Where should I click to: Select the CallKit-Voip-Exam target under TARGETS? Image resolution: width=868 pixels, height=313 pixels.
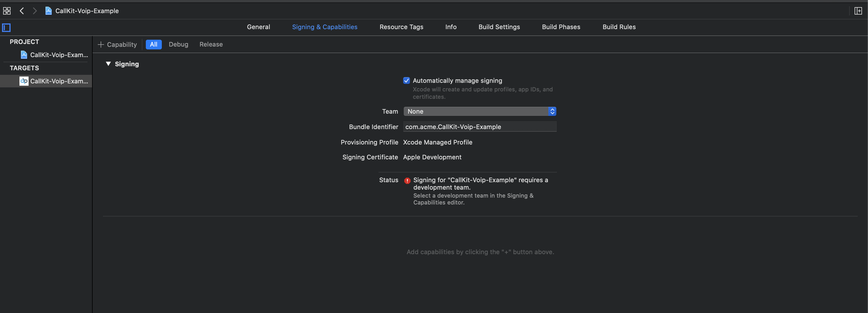(x=46, y=81)
